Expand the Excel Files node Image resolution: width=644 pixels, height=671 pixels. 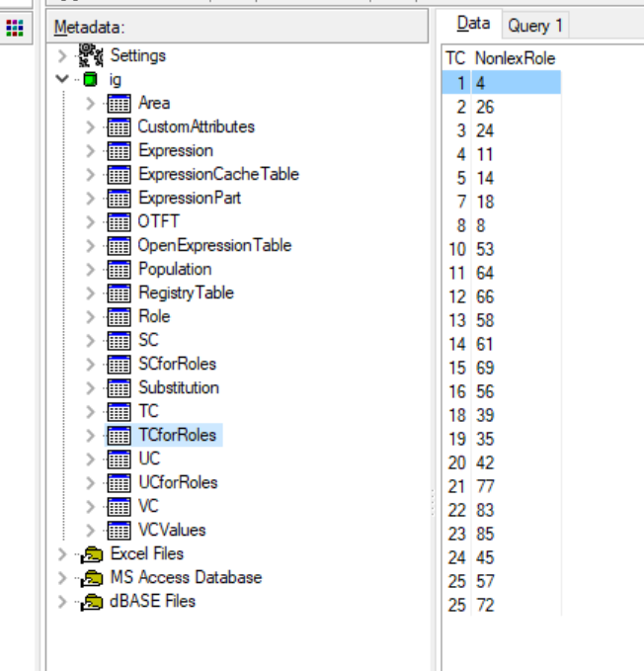(x=63, y=553)
